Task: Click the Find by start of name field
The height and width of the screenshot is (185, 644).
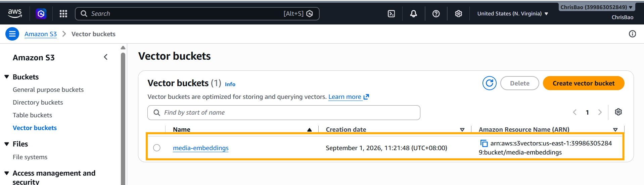Action: tap(284, 113)
